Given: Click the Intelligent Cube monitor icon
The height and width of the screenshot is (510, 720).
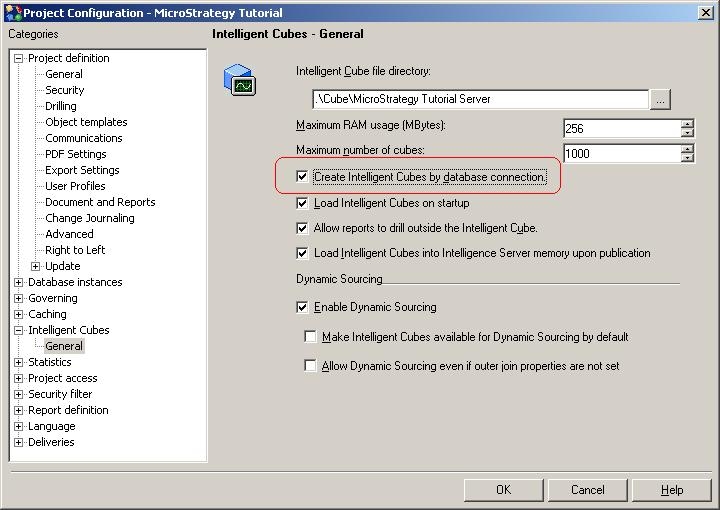Looking at the screenshot, I should [240, 79].
